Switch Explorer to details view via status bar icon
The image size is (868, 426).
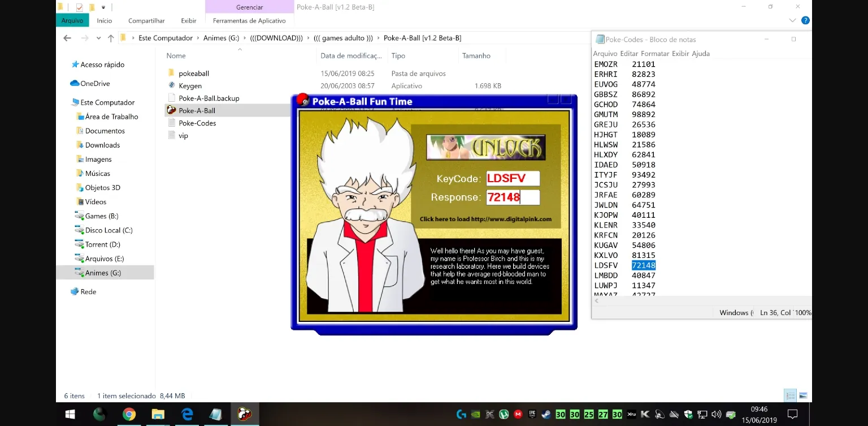point(789,395)
